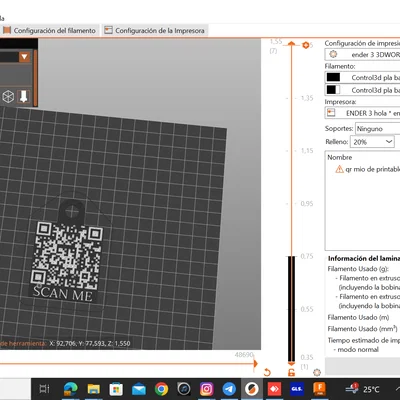
Task: Open the Mail app from the taskbar
Action: tap(139, 389)
